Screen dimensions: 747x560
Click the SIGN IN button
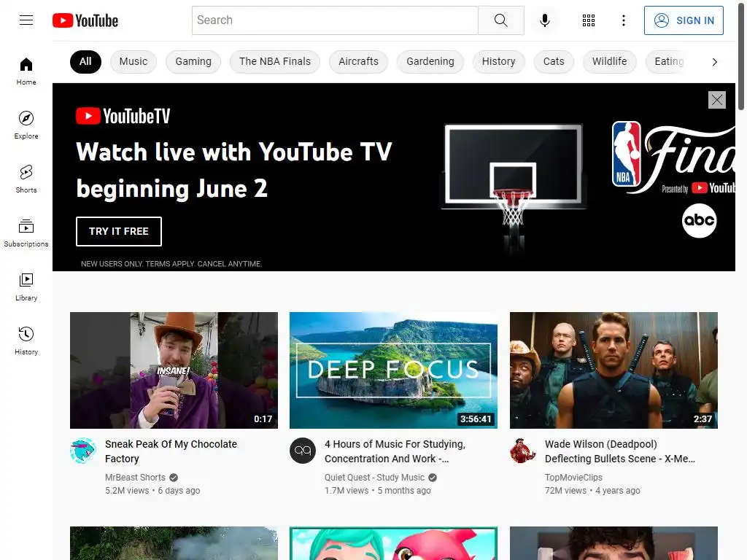tap(684, 20)
